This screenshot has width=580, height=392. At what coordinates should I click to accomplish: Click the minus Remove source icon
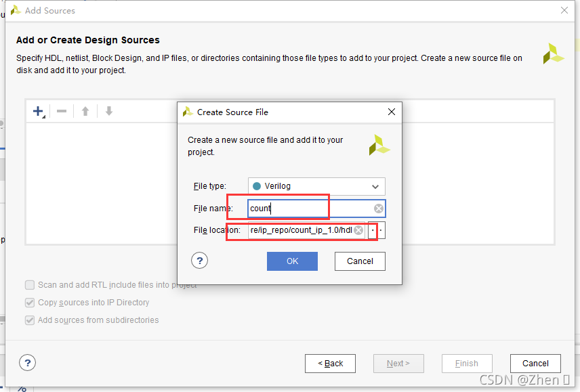[x=62, y=111]
